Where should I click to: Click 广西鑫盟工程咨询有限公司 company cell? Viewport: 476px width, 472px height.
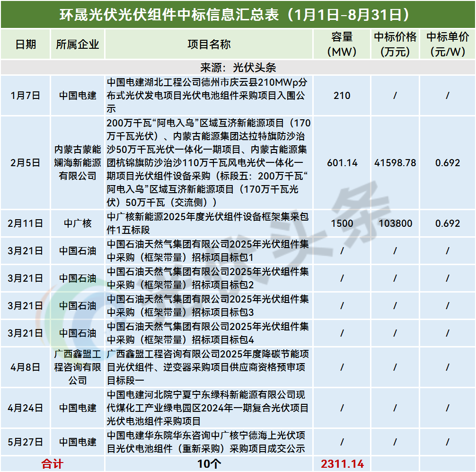[78, 367]
